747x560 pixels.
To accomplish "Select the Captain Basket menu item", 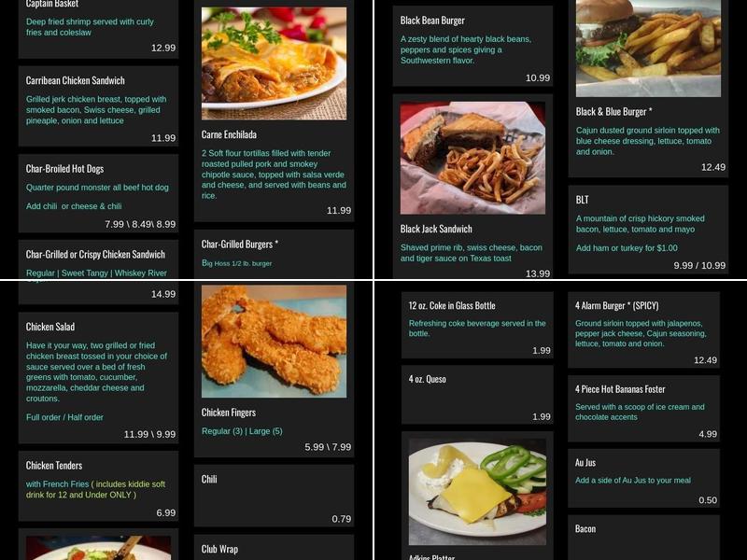I will 98,29.
